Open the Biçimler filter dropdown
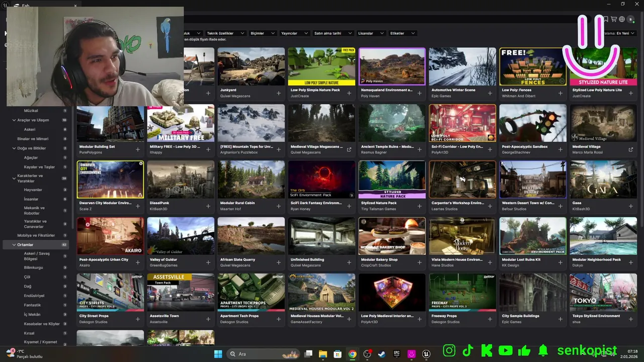 pos(262,33)
